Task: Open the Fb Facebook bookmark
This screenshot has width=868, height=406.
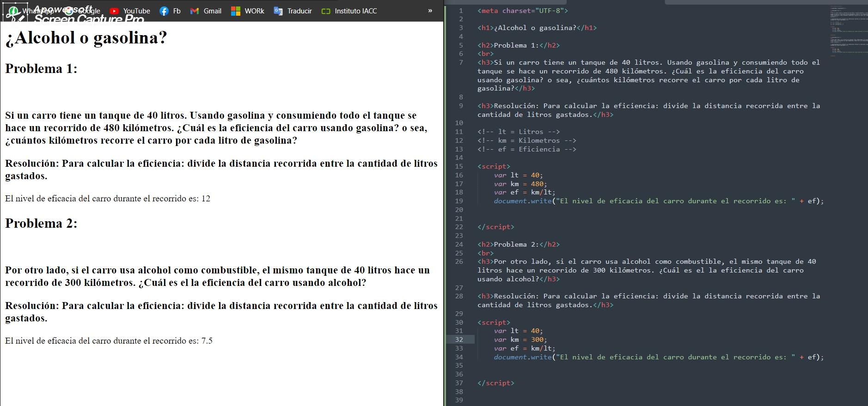Action: (x=170, y=11)
